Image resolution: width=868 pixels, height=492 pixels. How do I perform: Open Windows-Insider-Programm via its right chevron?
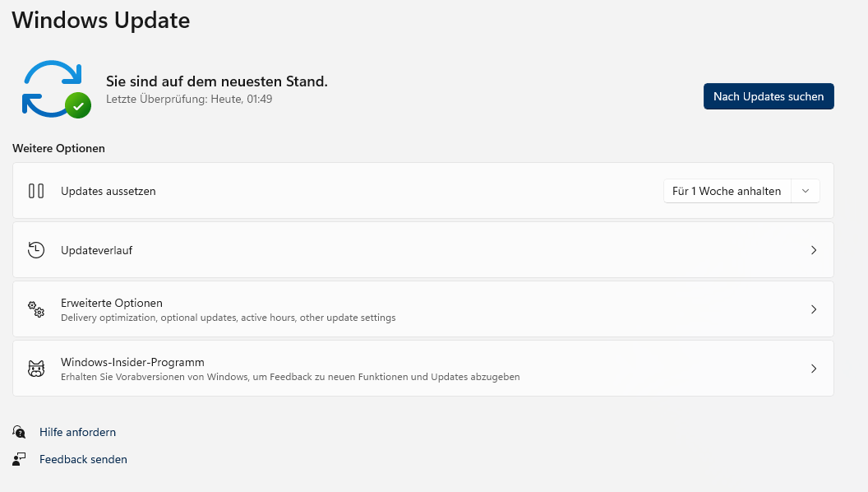[814, 369]
